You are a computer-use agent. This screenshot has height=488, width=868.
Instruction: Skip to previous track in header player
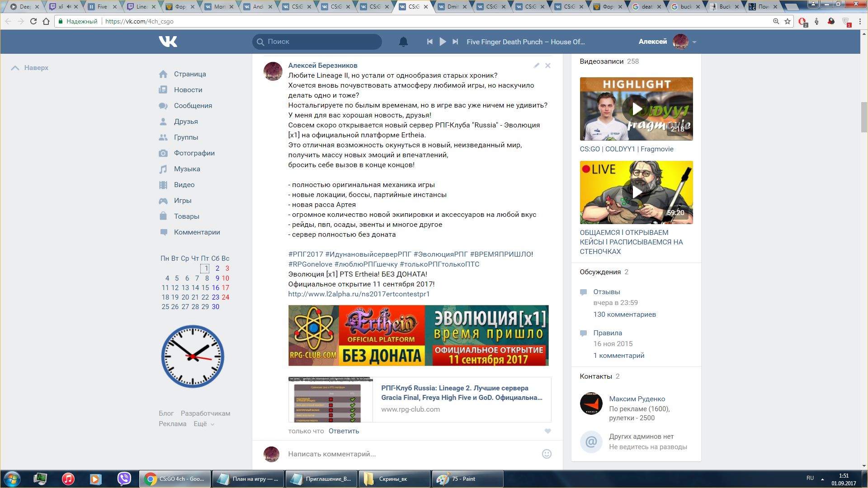coord(429,42)
